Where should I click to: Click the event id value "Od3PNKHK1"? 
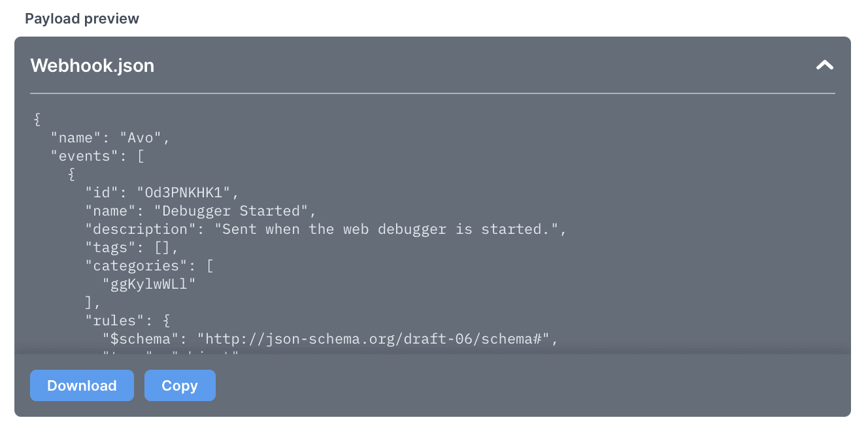point(184,193)
